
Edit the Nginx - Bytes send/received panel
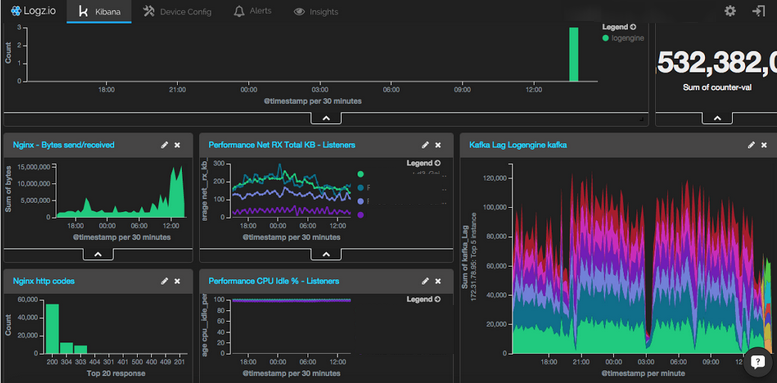point(165,145)
